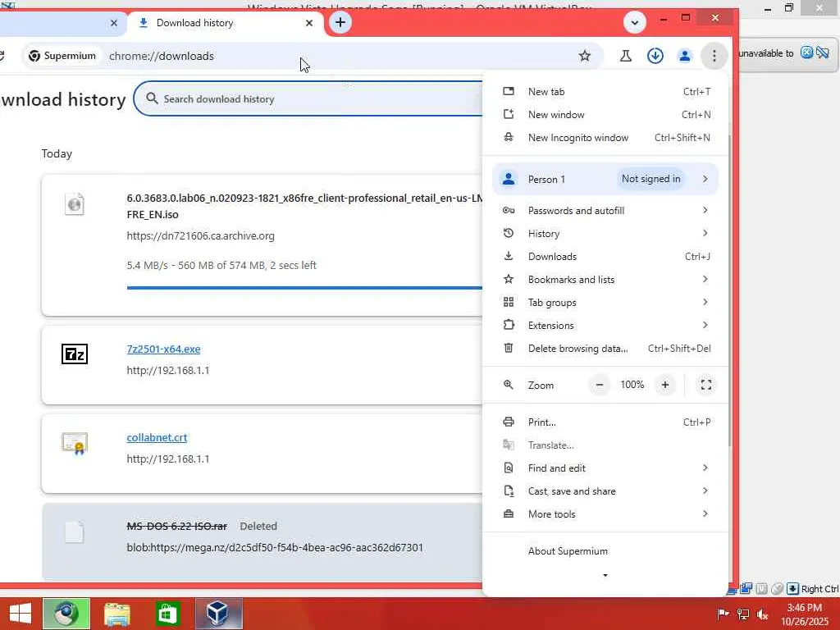The height and width of the screenshot is (630, 840).
Task: Open About Supermium
Action: (606, 551)
